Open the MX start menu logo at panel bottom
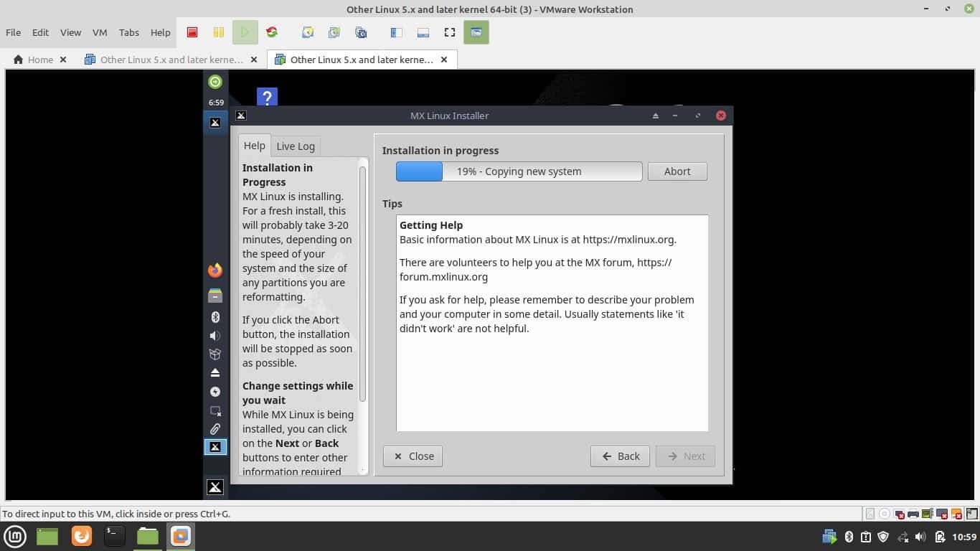This screenshot has height=551, width=980. [215, 487]
